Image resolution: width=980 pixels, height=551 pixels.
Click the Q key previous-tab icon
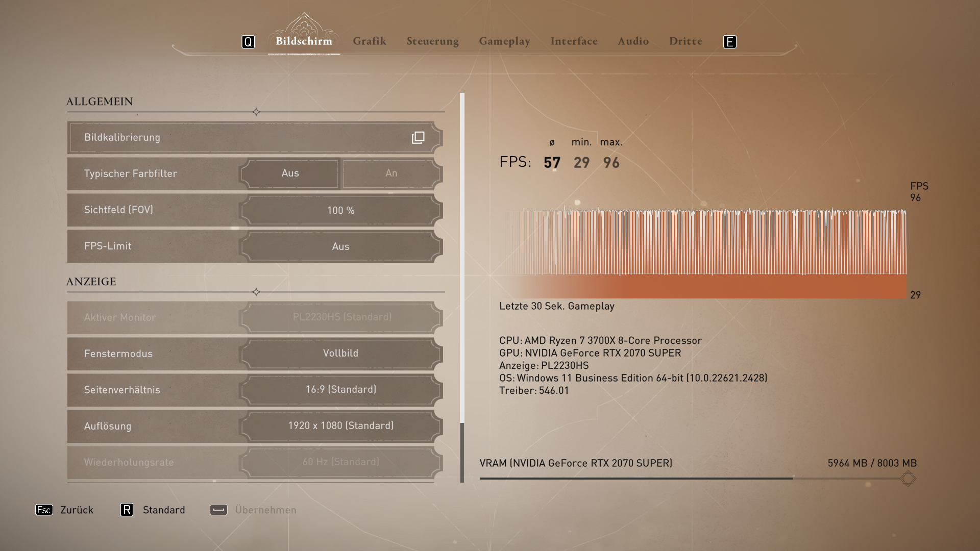[248, 42]
